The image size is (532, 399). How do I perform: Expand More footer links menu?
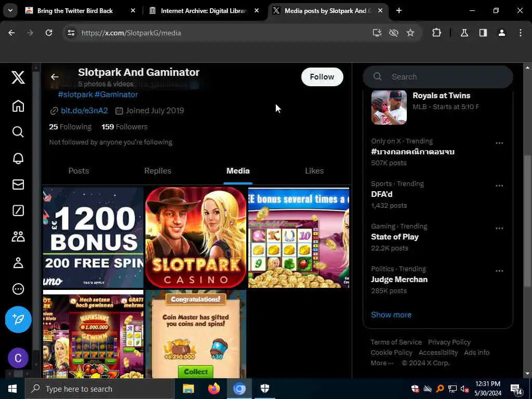382,363
